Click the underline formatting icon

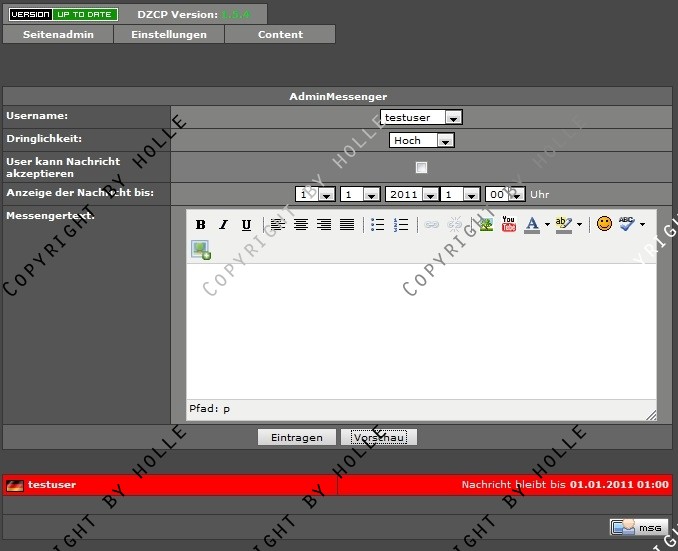(x=246, y=225)
